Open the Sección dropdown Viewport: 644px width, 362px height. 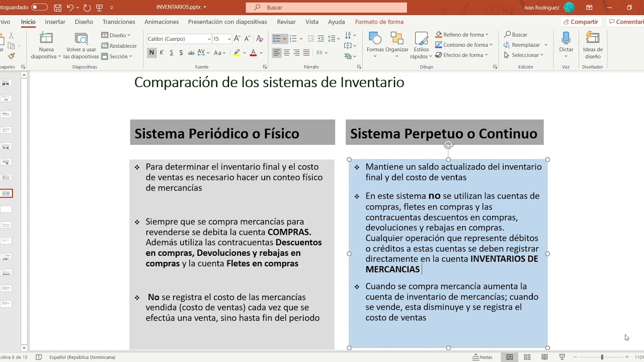(x=117, y=56)
